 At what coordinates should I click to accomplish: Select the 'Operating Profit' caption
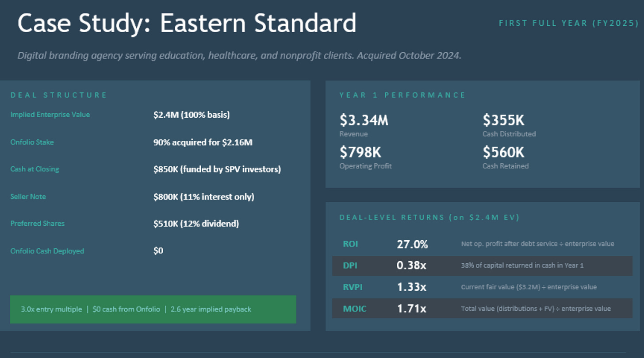click(x=365, y=166)
